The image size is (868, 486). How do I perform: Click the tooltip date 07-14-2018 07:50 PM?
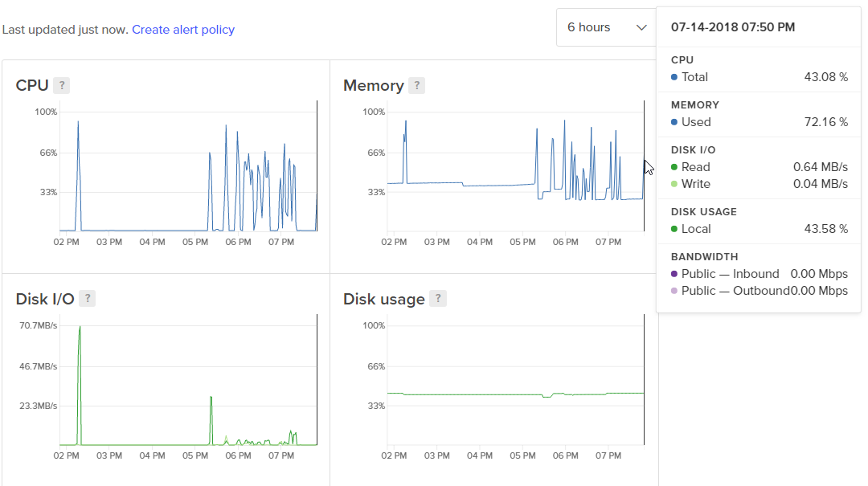[733, 27]
